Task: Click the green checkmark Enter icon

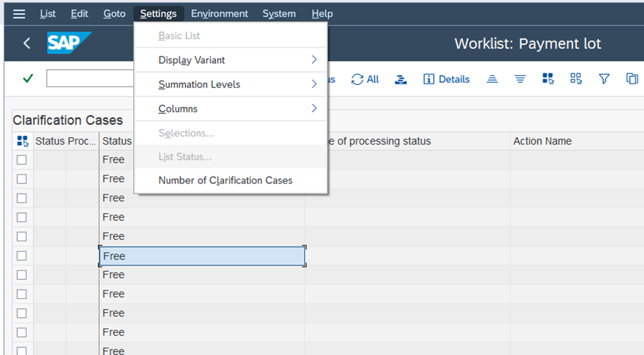Action: click(28, 78)
